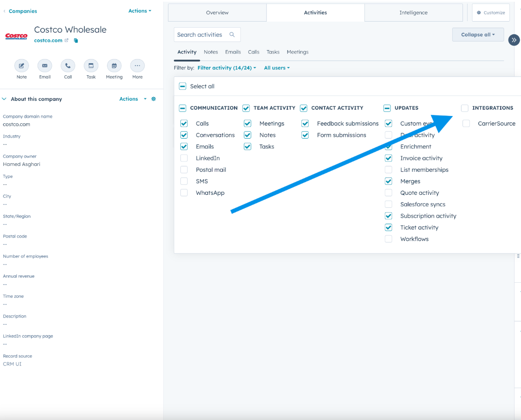The image size is (521, 420).
Task: Click the Customize gear button
Action: (x=491, y=13)
